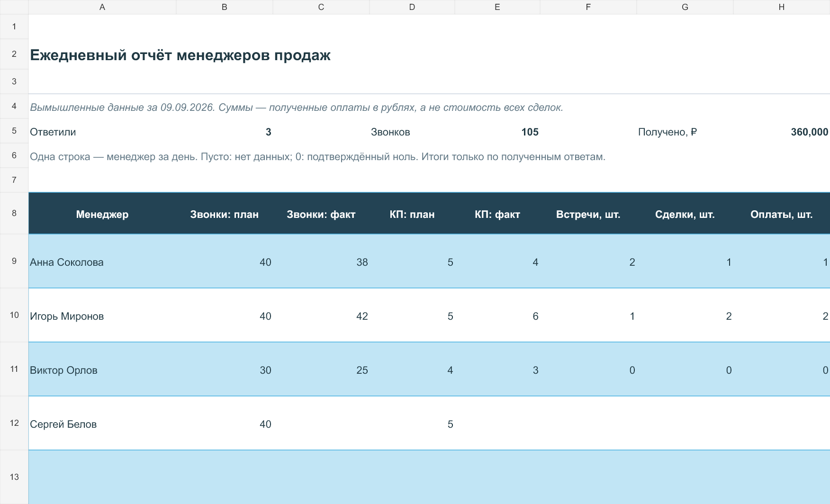The image size is (830, 504).
Task: Select Анна Соколова's actual calls value 38
Action: pyautogui.click(x=321, y=261)
